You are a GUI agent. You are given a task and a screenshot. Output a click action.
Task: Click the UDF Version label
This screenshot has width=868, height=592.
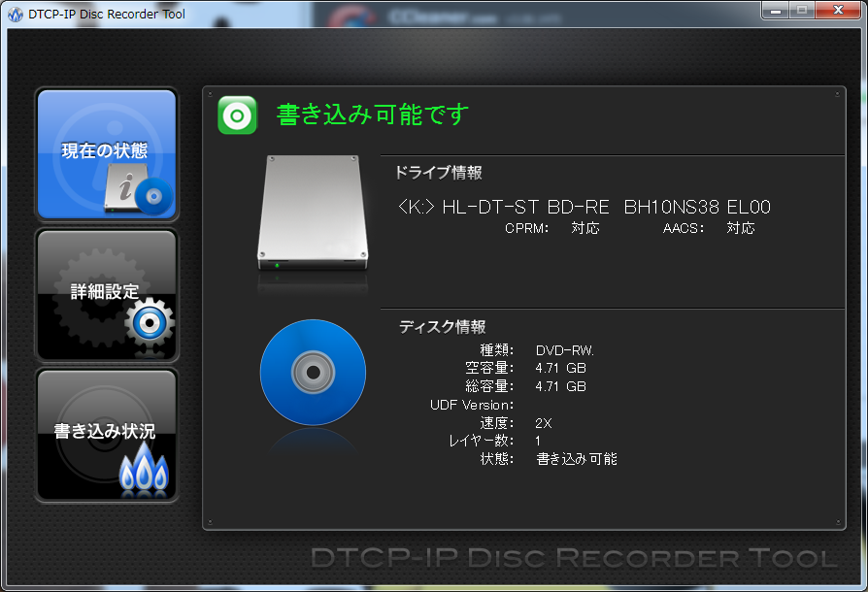click(x=472, y=405)
